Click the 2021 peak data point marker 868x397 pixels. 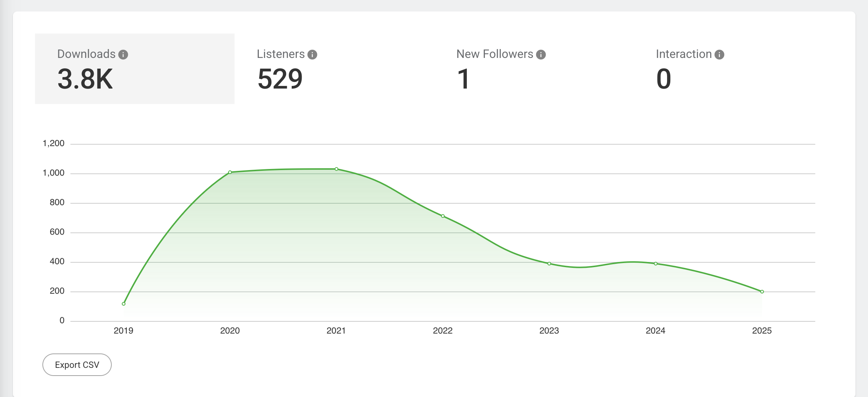(336, 169)
